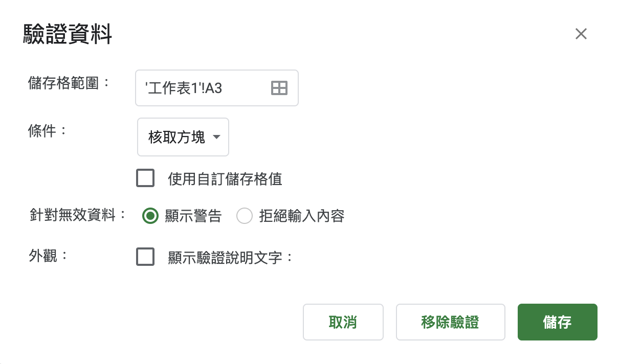Screen dimensions: 619x364
Task: Click 移除驗證 to remove validation
Action: [451, 322]
